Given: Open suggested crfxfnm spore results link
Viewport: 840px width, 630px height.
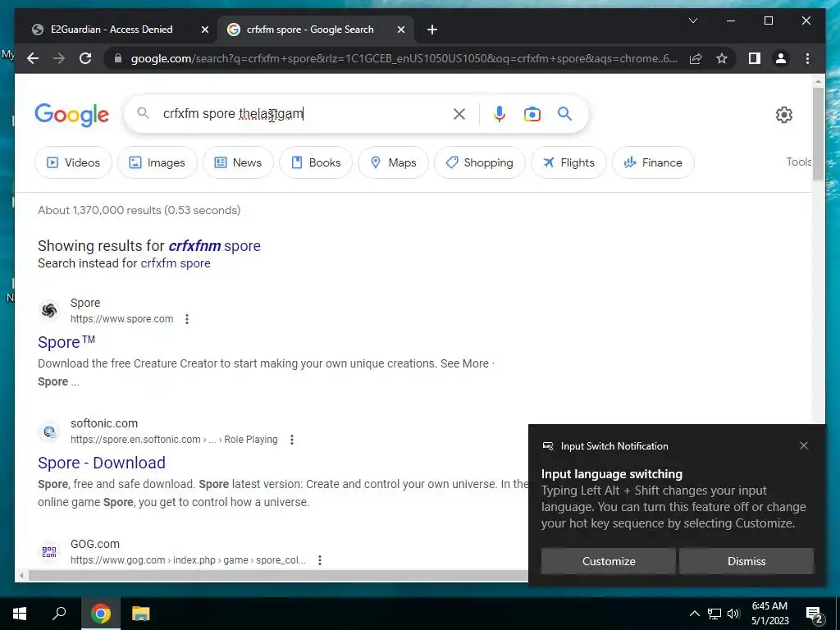Looking at the screenshot, I should [214, 246].
